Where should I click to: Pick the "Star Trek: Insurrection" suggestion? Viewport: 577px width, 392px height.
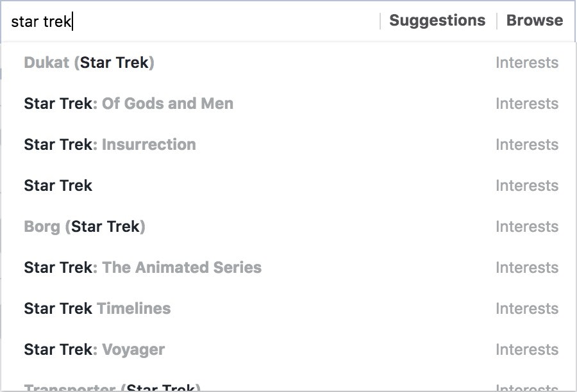110,145
